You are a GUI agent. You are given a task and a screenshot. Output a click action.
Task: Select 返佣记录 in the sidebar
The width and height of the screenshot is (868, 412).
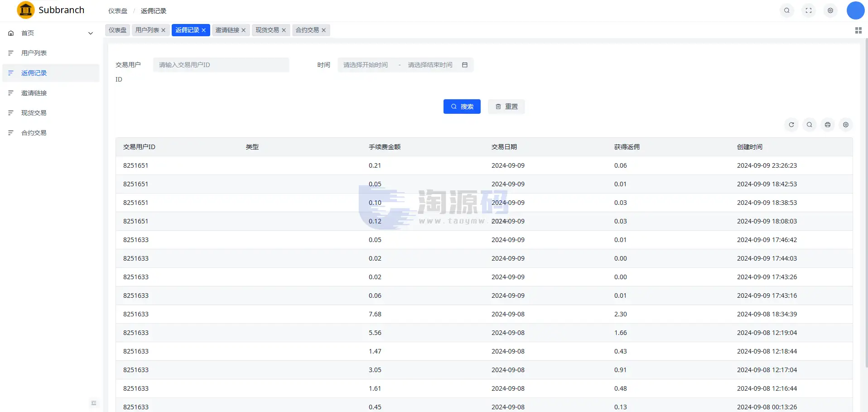[51, 73]
